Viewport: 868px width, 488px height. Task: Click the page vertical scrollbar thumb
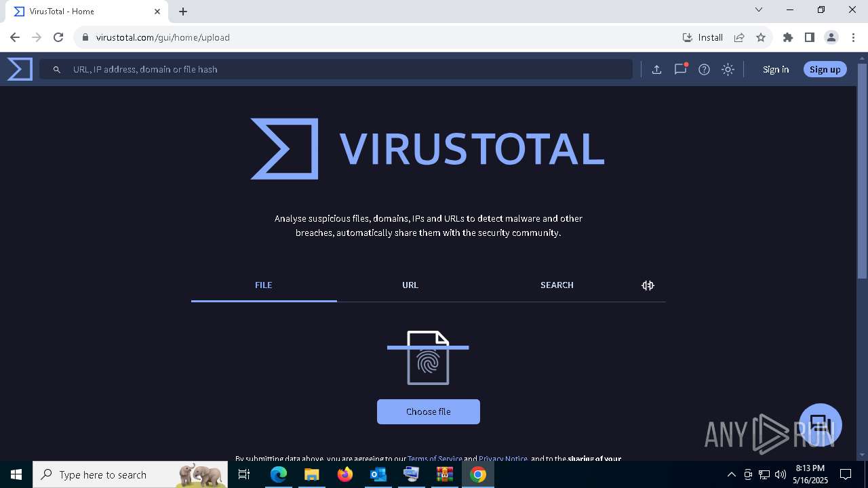862,171
